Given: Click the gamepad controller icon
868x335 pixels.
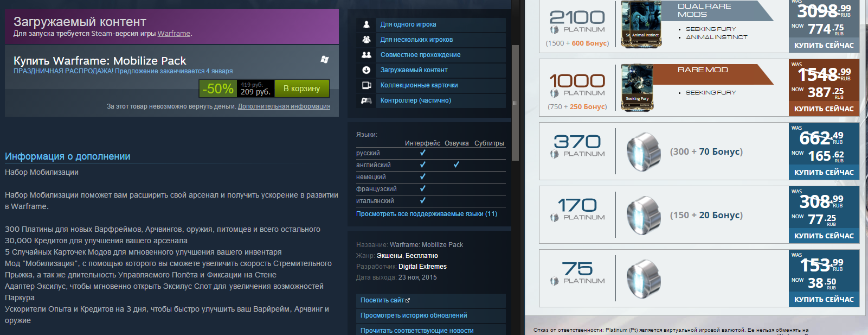Looking at the screenshot, I should click(367, 100).
